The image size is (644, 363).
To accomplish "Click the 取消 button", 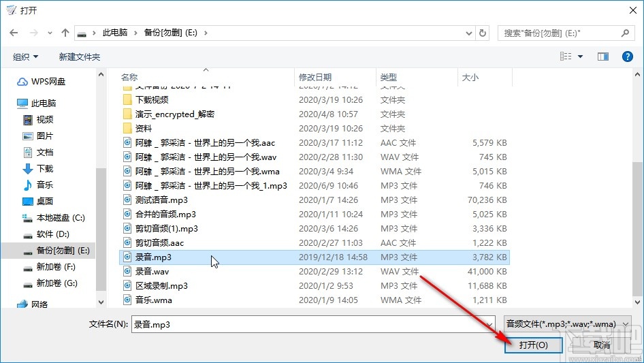I will (x=601, y=345).
